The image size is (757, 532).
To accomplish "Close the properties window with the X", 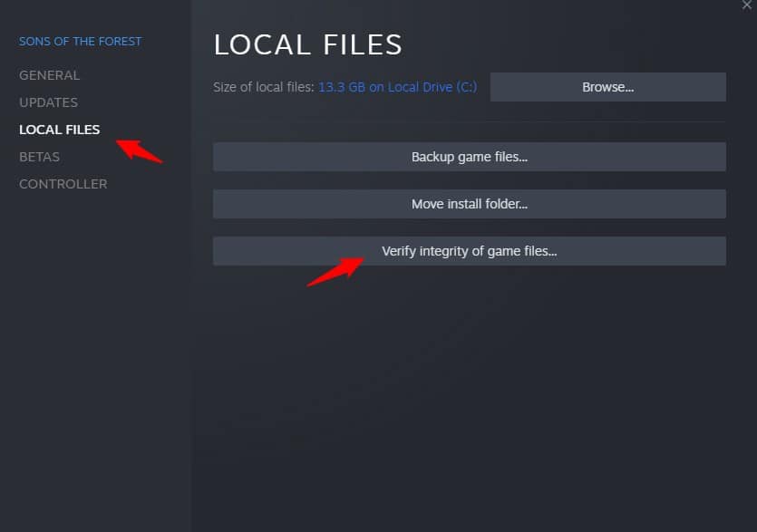I will coord(747,5).
